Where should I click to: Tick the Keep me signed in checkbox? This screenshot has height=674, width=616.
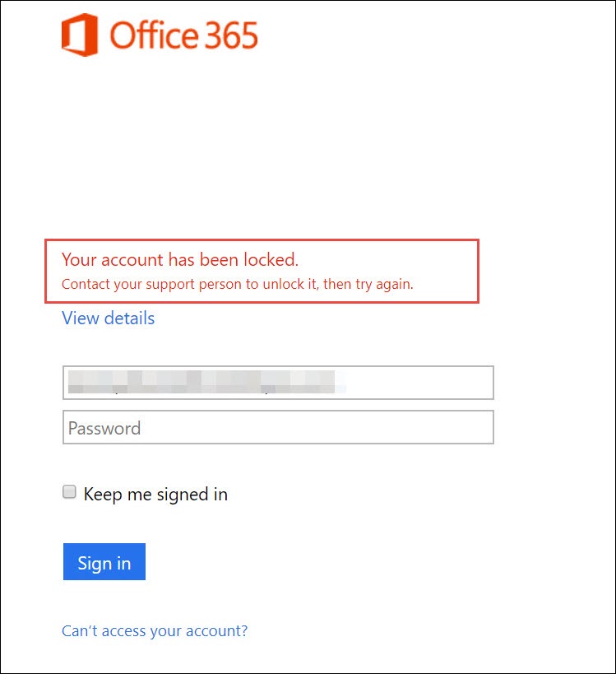[69, 492]
